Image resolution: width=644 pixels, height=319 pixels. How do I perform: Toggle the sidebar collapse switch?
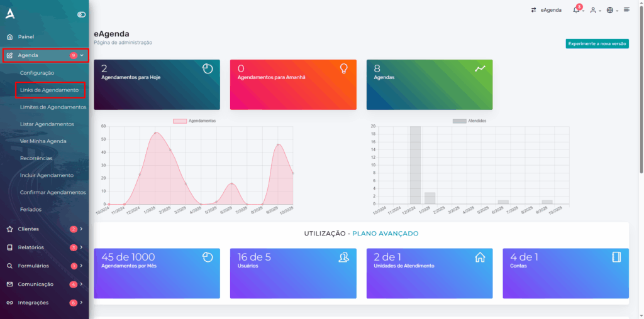(81, 14)
